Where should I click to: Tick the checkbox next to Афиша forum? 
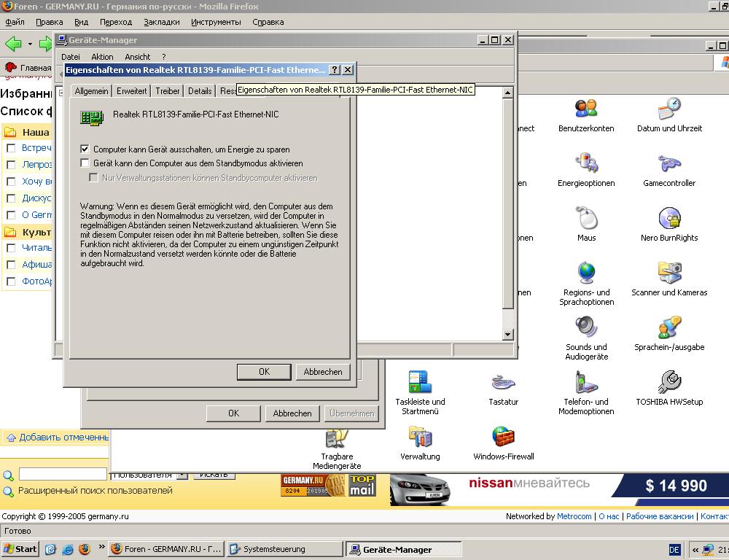click(x=11, y=265)
